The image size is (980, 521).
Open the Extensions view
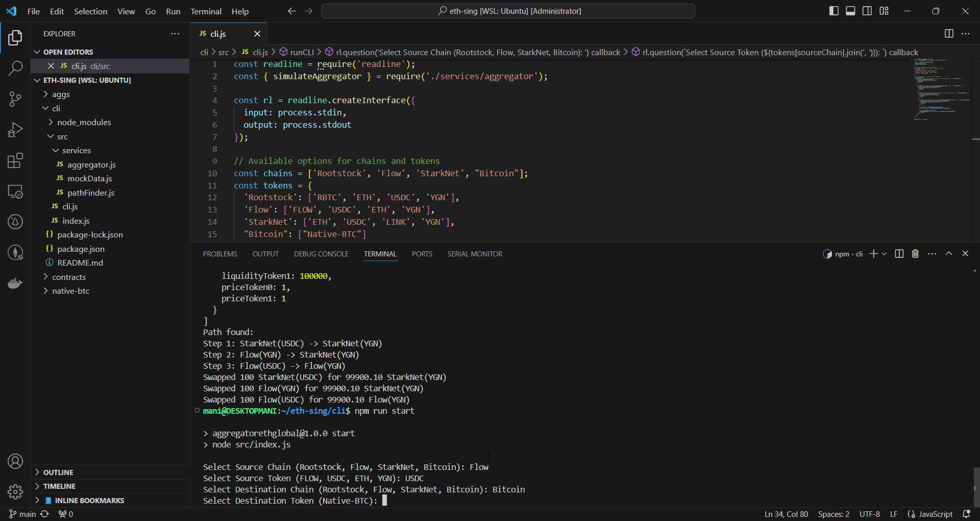tap(15, 160)
